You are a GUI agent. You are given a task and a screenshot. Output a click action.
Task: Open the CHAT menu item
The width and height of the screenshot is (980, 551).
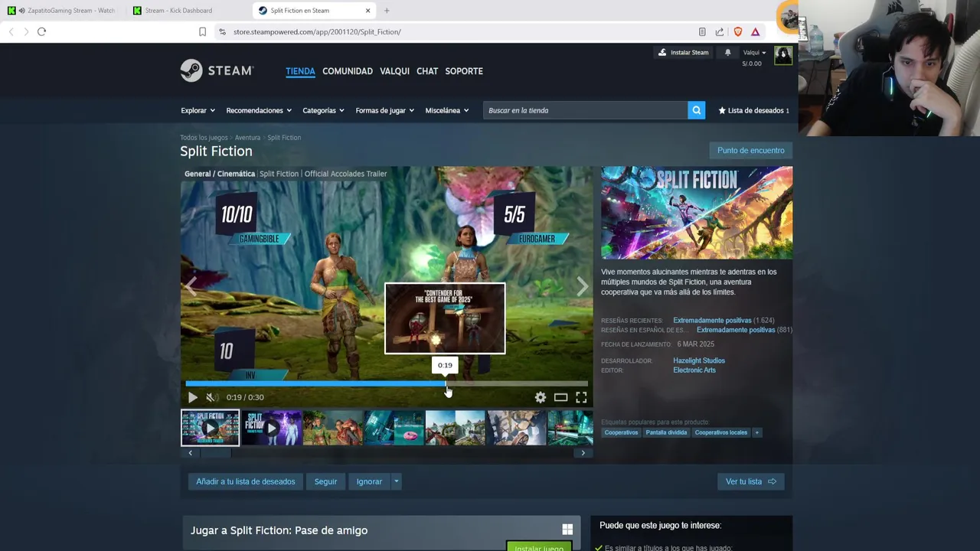pyautogui.click(x=427, y=71)
